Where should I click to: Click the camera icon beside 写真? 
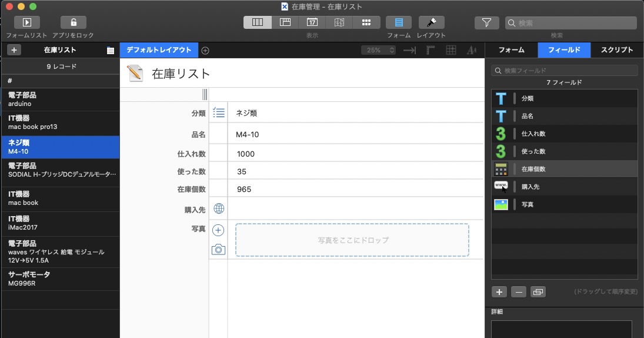click(218, 250)
